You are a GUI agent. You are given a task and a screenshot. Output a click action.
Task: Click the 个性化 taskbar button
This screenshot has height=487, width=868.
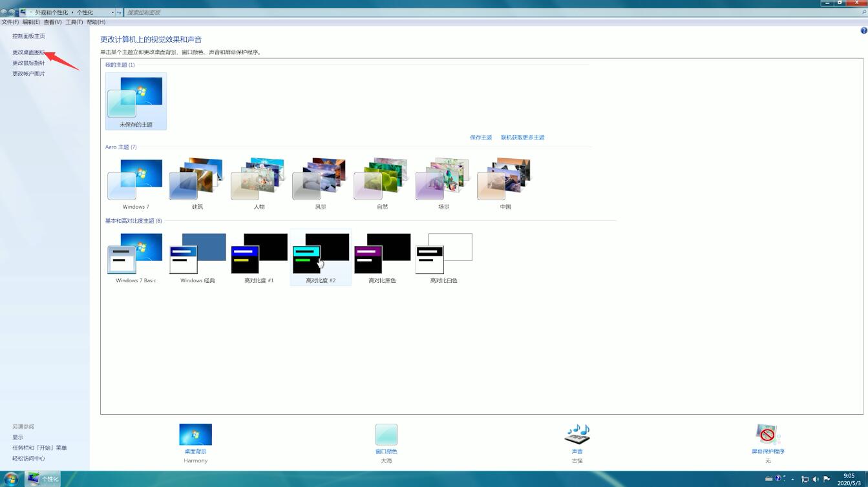[x=43, y=479]
